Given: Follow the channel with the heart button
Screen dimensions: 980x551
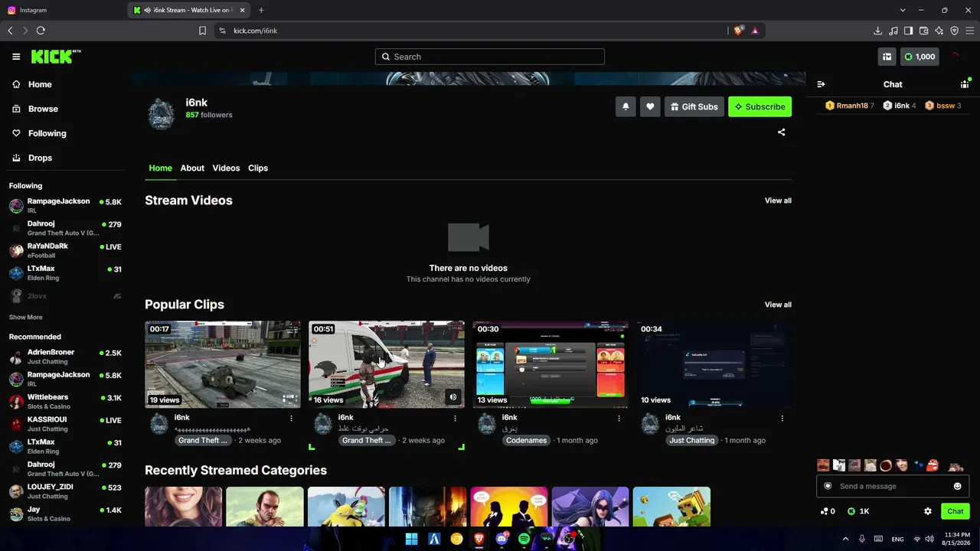Looking at the screenshot, I should pos(650,107).
